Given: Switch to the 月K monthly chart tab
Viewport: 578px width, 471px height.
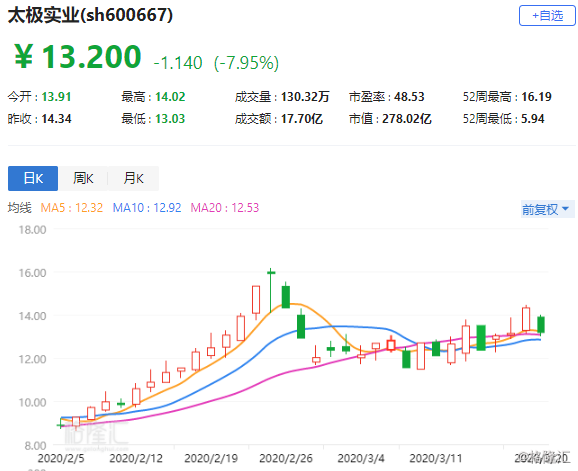Looking at the screenshot, I should tap(133, 178).
